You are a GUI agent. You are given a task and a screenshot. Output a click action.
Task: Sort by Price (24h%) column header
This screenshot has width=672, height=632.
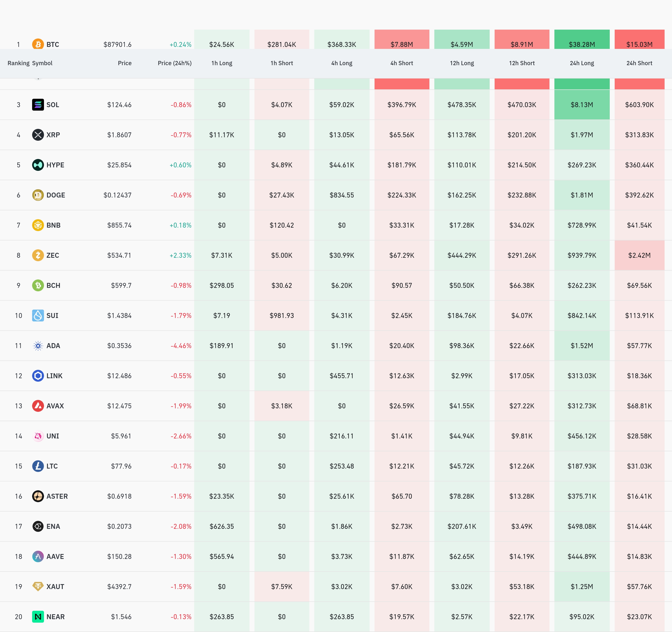tap(174, 63)
